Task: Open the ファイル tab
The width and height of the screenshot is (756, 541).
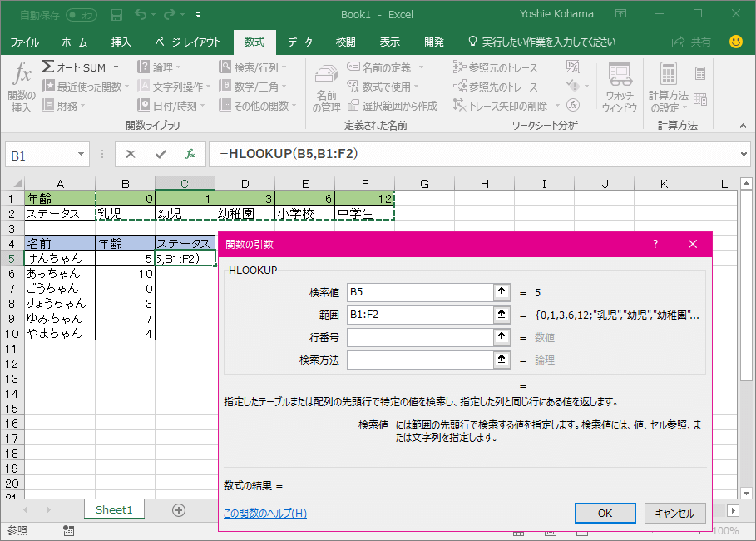Action: pos(24,42)
